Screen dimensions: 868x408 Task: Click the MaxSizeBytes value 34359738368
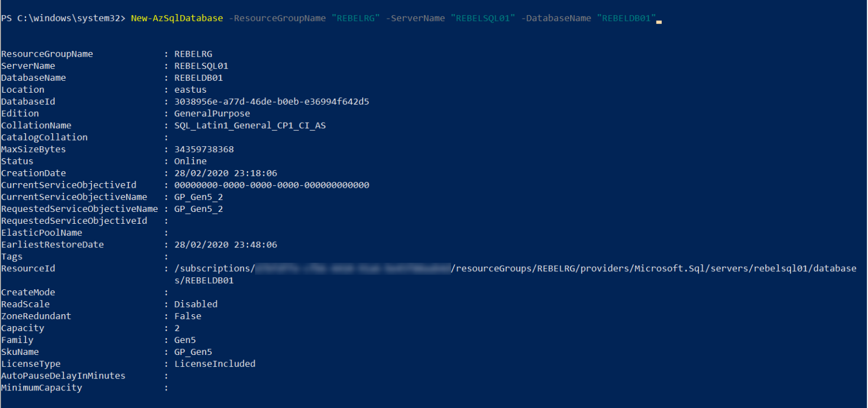click(204, 149)
